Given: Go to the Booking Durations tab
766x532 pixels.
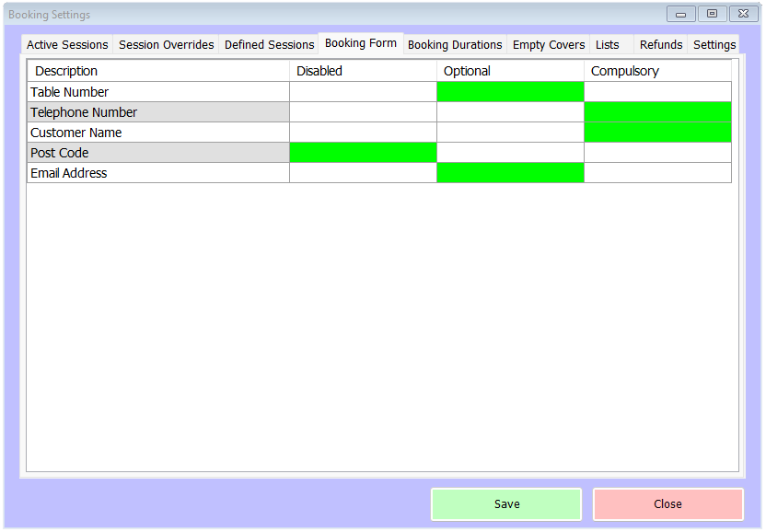Looking at the screenshot, I should (455, 44).
